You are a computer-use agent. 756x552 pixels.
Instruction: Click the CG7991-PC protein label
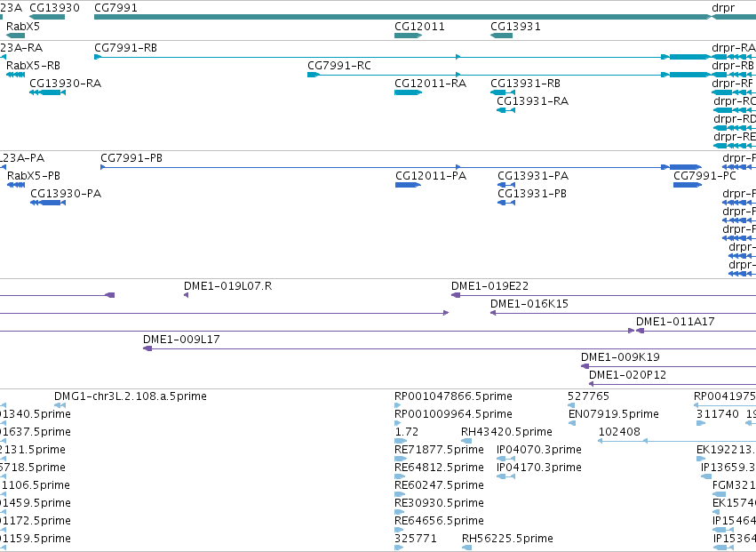coord(704,176)
